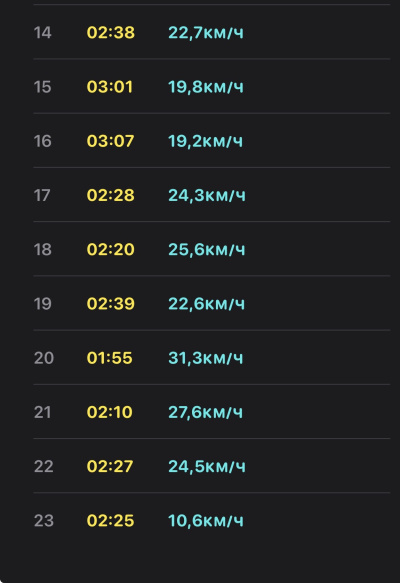Click fastest split time 01:55
Image resolution: width=400 pixels, height=583 pixels.
pyautogui.click(x=109, y=358)
